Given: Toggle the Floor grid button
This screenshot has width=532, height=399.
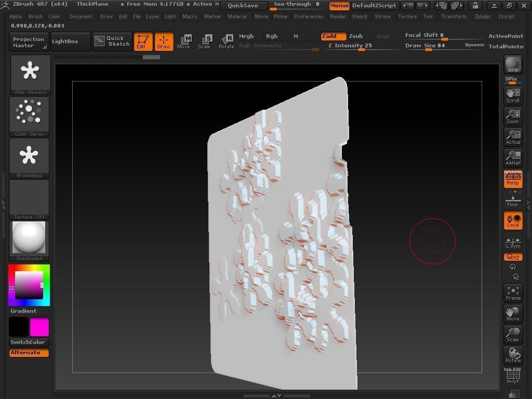Looking at the screenshot, I should pos(513,201).
